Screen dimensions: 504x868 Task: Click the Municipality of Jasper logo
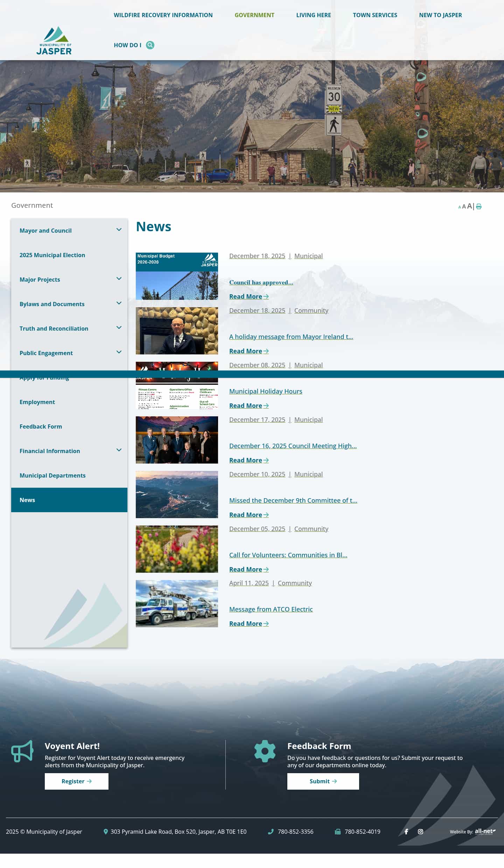[54, 41]
